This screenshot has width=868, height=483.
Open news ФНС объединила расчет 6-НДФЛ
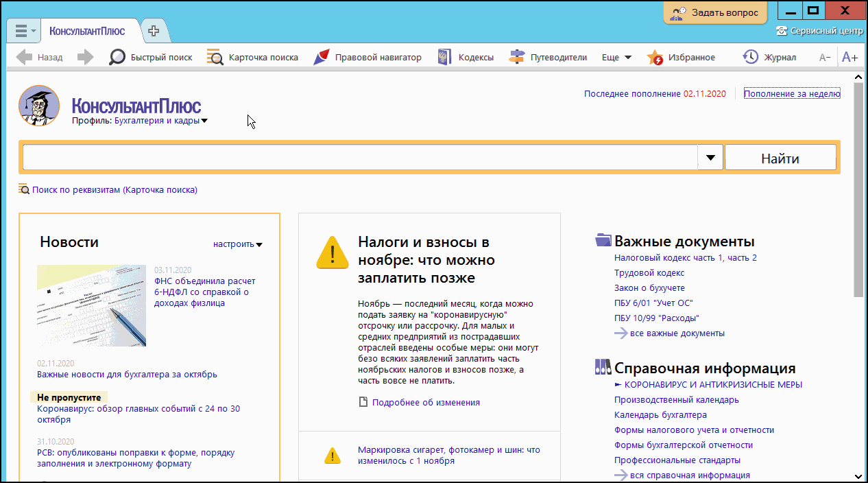(205, 292)
